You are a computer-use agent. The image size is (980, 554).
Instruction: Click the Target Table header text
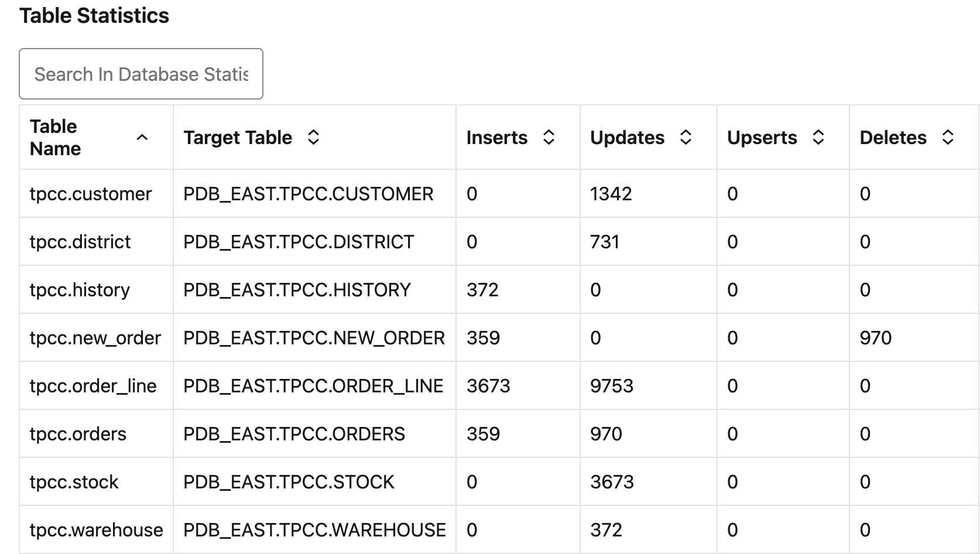pos(238,138)
